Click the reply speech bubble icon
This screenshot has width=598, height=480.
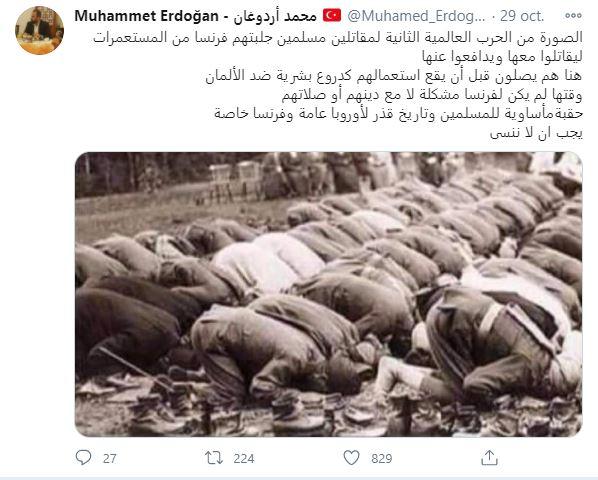tap(83, 458)
